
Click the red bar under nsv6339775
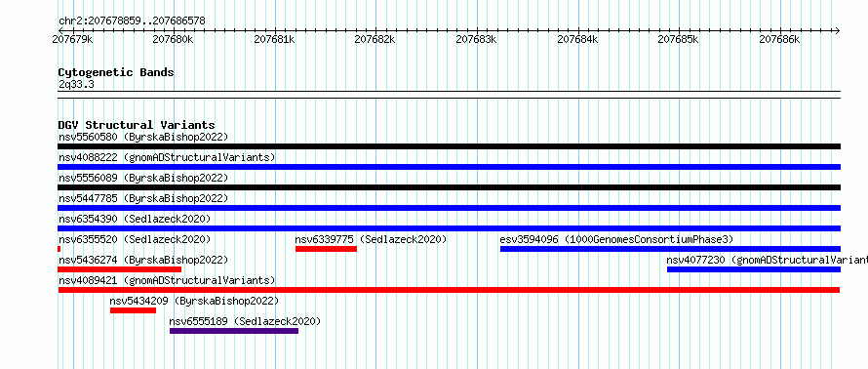326,249
